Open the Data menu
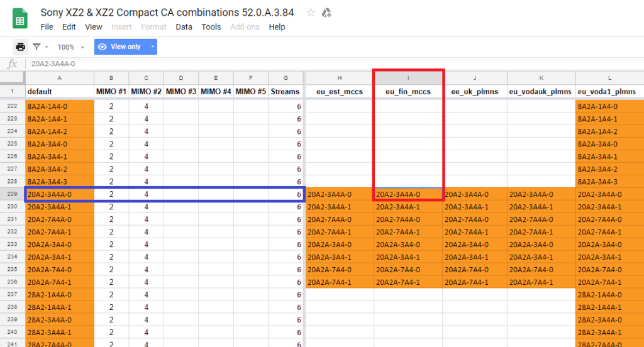644x347 pixels. 184,26
